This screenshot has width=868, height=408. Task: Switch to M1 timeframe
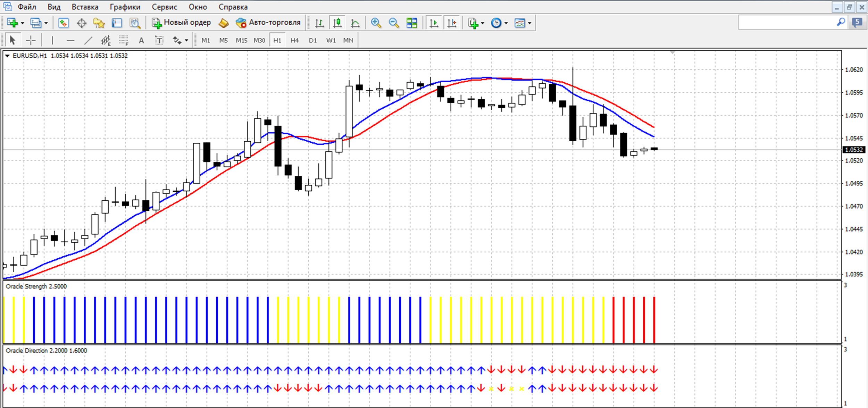pyautogui.click(x=206, y=41)
